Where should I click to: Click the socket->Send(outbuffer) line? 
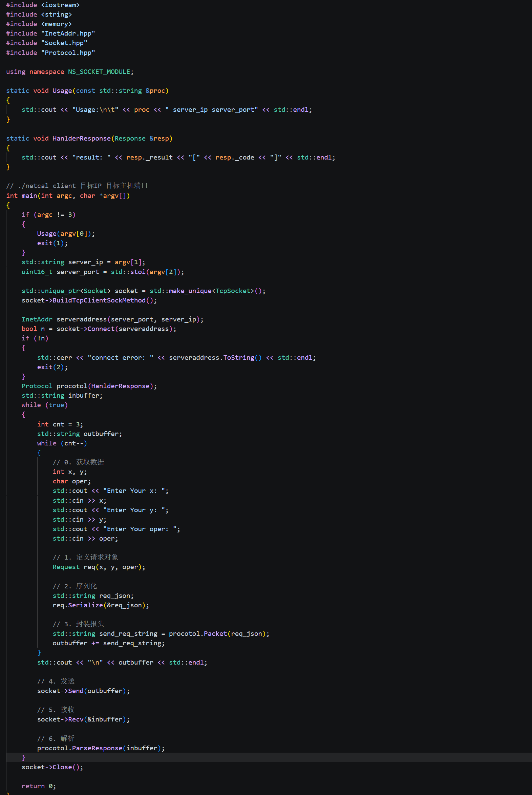83,691
